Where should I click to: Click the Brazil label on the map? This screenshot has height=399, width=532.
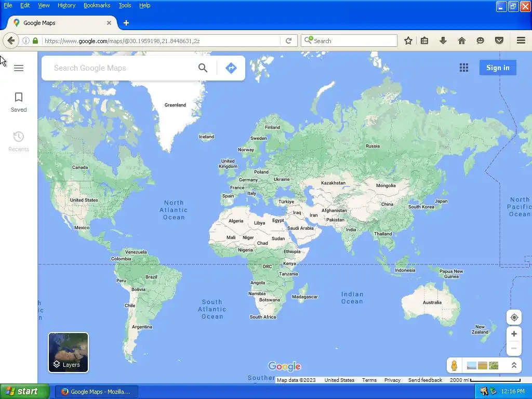pos(151,277)
